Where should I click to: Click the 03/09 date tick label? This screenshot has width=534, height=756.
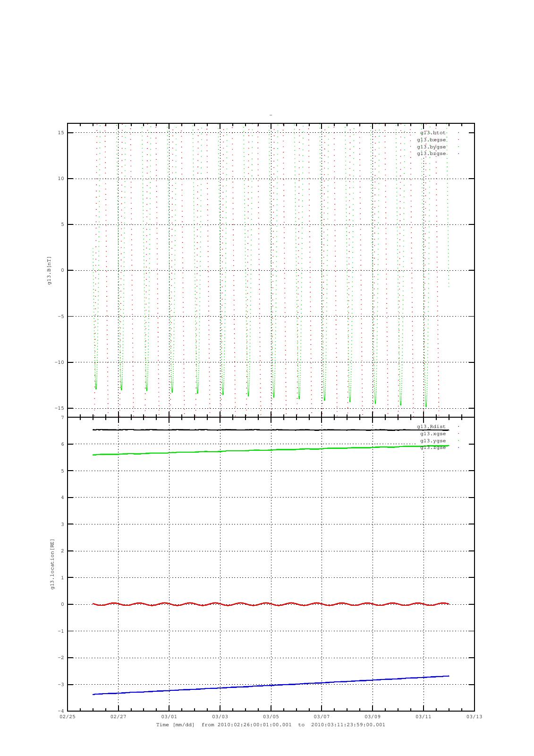coord(373,716)
